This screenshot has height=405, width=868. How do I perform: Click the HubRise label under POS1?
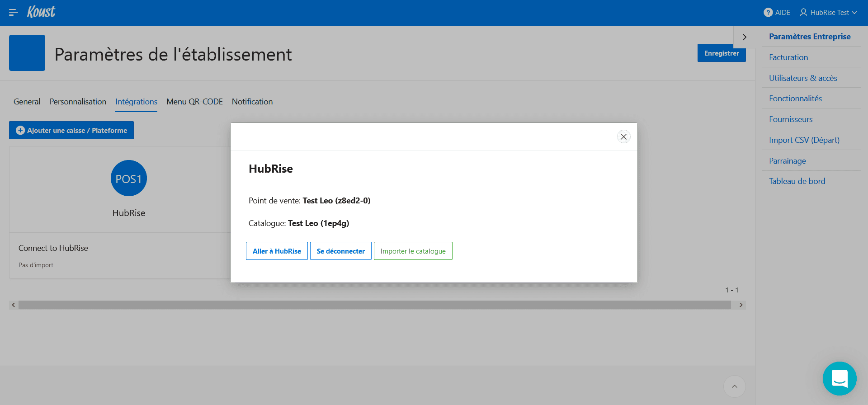click(129, 213)
